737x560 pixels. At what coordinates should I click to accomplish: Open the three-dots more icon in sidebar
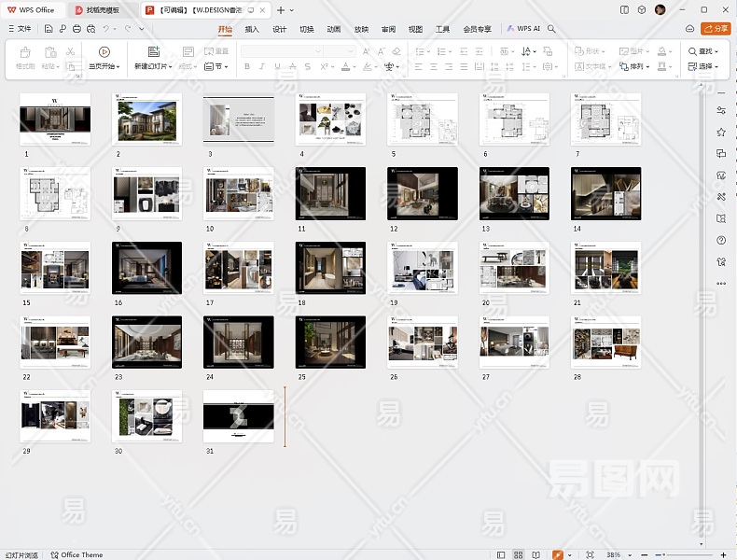[x=721, y=283]
